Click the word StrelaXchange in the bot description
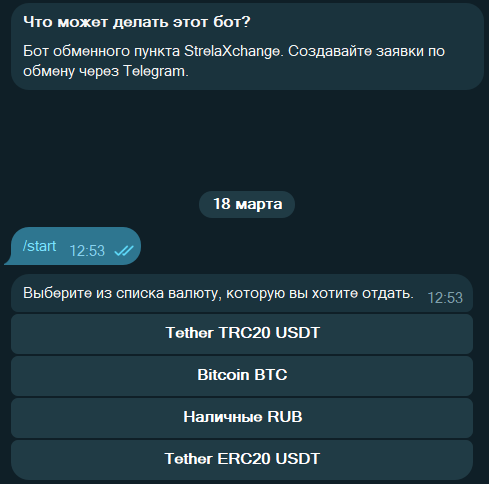 click(232, 51)
